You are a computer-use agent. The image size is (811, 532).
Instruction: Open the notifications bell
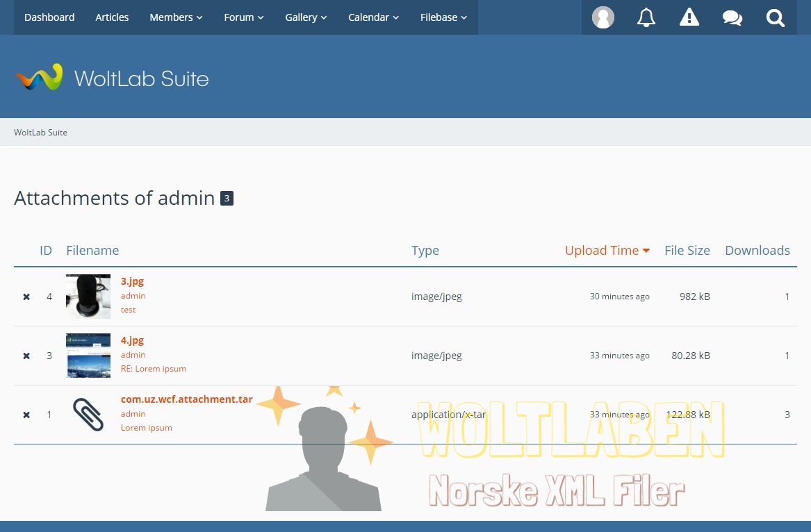[x=646, y=17]
